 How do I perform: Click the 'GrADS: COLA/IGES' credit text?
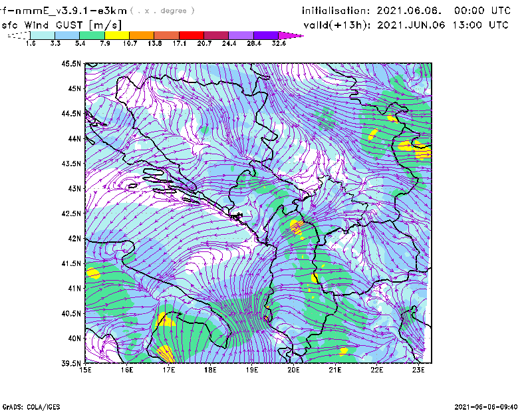click(x=31, y=406)
